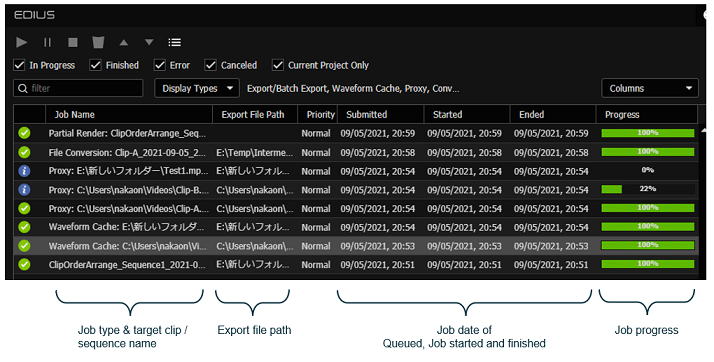The image size is (714, 362).
Task: Click green check icon of Partial Render job
Action: (24, 133)
